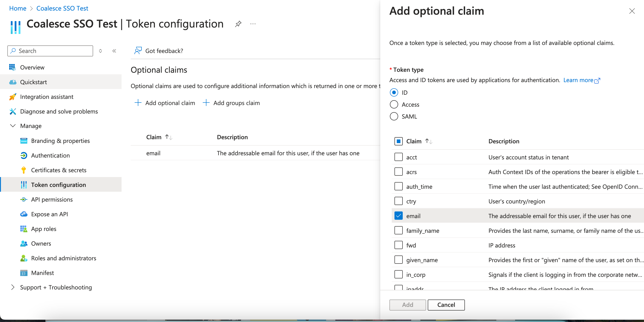
Task: Expand the Manage section collapse arrow
Action: pos(12,126)
